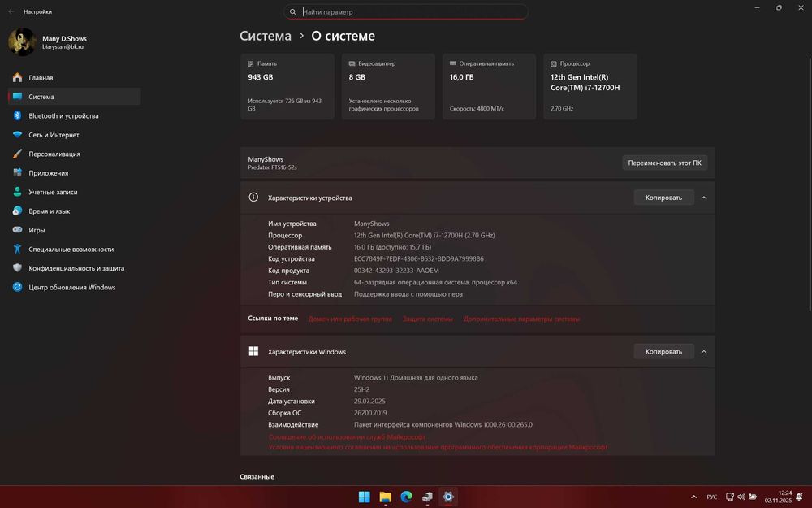
Task: Open the taskbar app between Edge and Settings
Action: click(x=427, y=497)
